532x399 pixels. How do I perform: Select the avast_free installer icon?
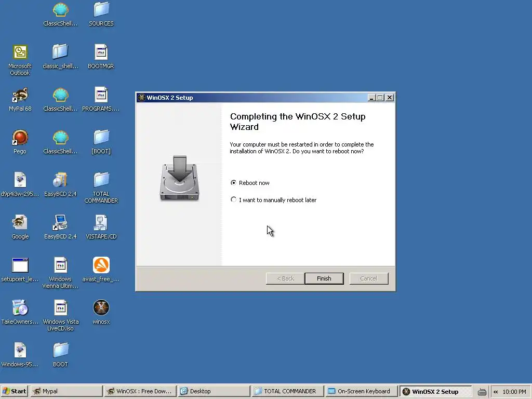tap(101, 270)
